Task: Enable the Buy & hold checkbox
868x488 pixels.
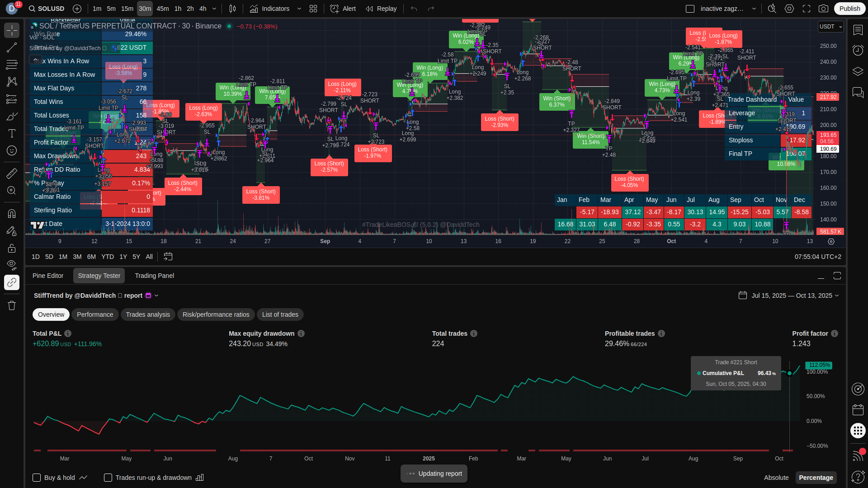Action: tap(37, 478)
